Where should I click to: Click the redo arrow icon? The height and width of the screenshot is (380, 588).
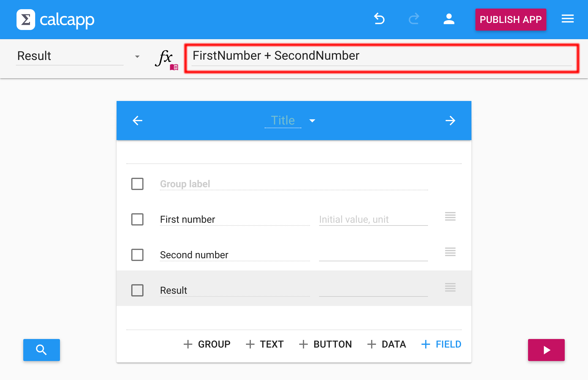(x=414, y=19)
